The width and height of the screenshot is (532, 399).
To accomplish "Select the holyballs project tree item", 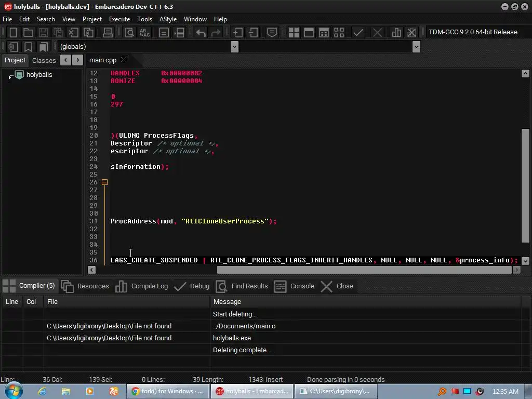I will click(39, 75).
